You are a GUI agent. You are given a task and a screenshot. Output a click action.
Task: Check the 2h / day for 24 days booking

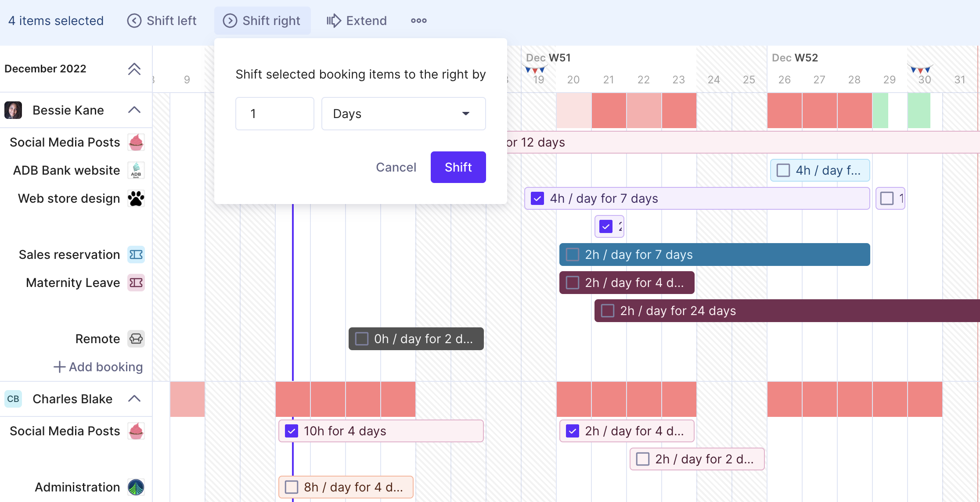(x=608, y=311)
